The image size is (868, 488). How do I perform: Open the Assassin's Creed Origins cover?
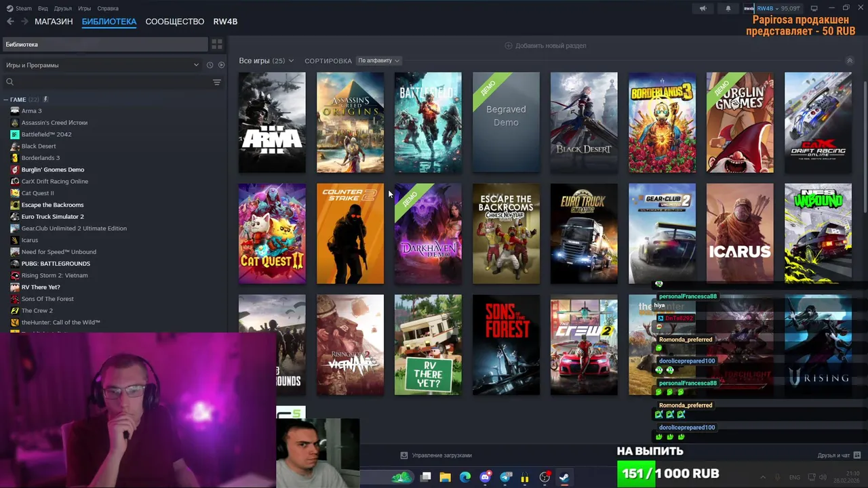[x=350, y=123]
